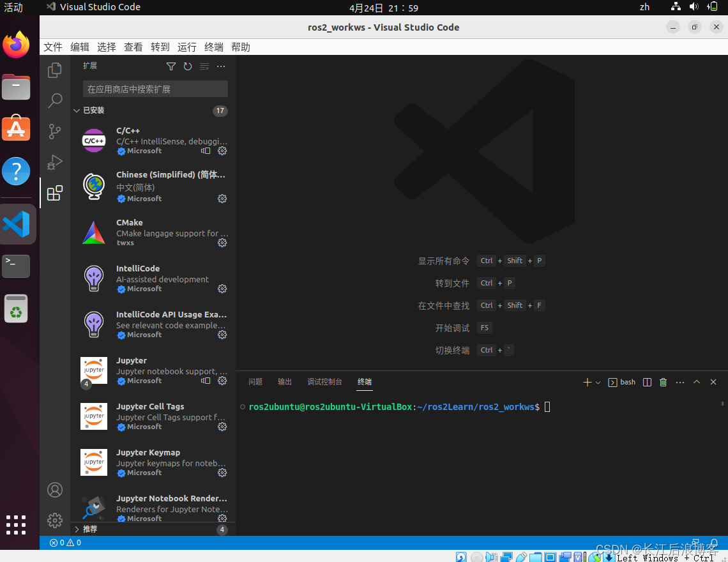Open settings gear for the CMake extension
This screenshot has width=728, height=562.
pos(222,243)
